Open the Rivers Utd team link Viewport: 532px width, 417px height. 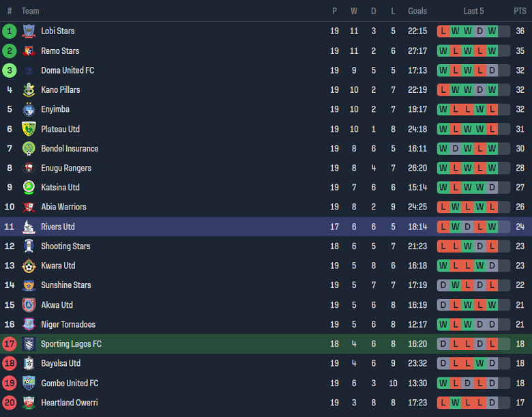tap(58, 227)
